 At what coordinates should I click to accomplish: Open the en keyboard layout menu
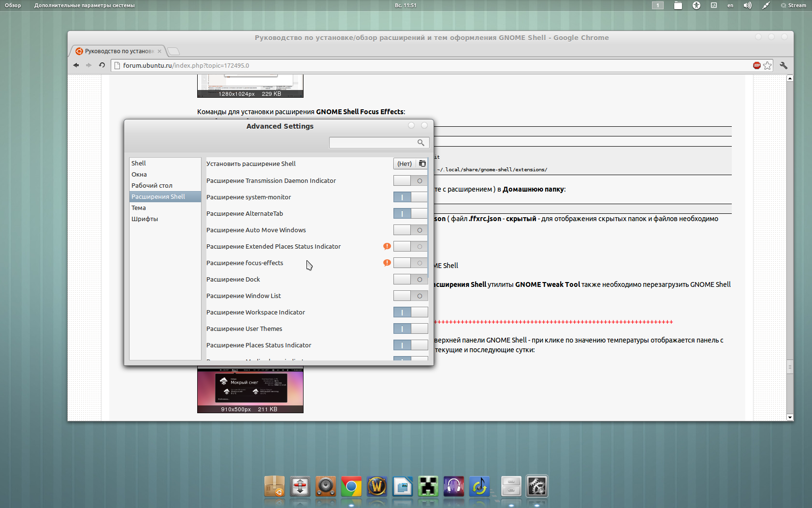[x=730, y=5]
